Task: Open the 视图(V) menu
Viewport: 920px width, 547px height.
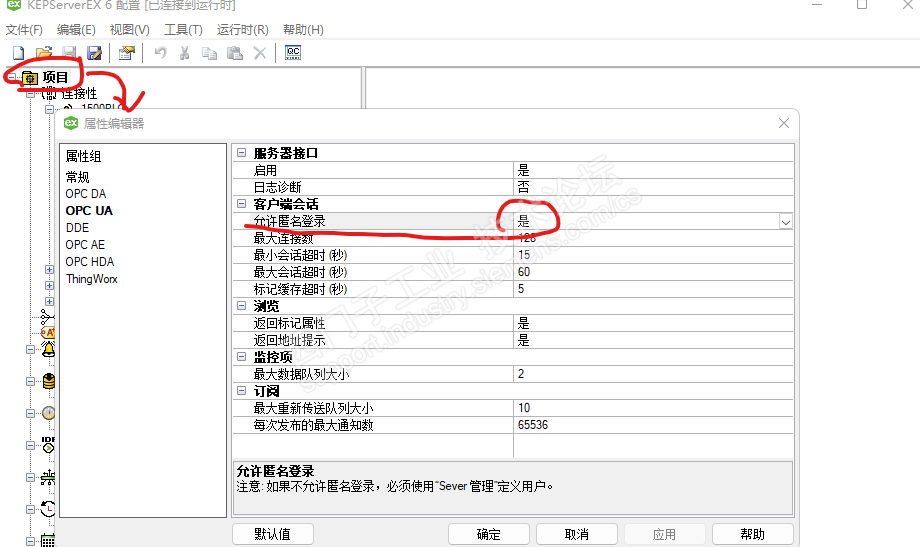Action: click(130, 29)
